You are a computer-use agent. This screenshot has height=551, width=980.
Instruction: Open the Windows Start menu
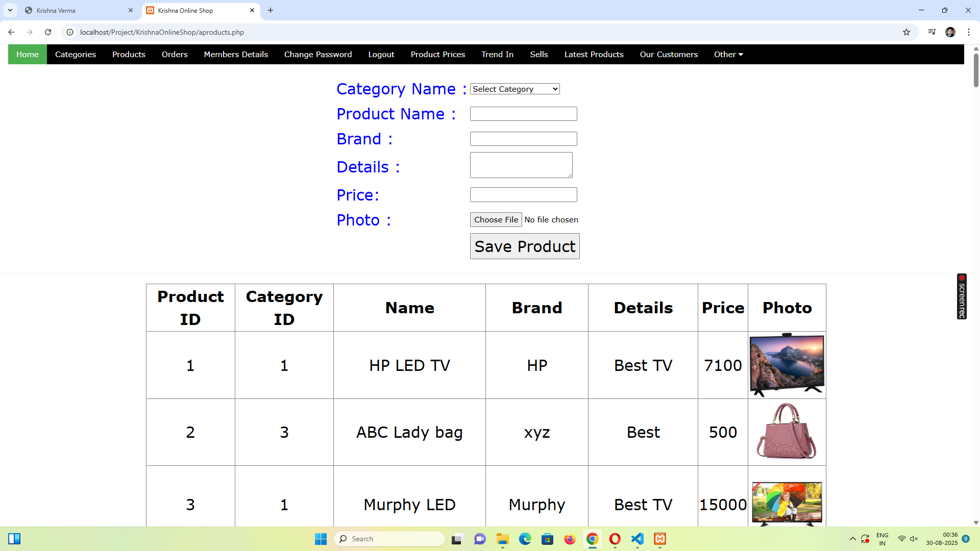(x=321, y=539)
